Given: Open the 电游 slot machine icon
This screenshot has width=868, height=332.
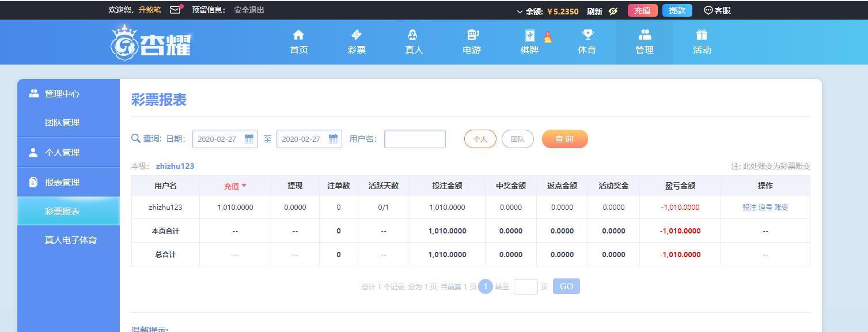Looking at the screenshot, I should [472, 35].
